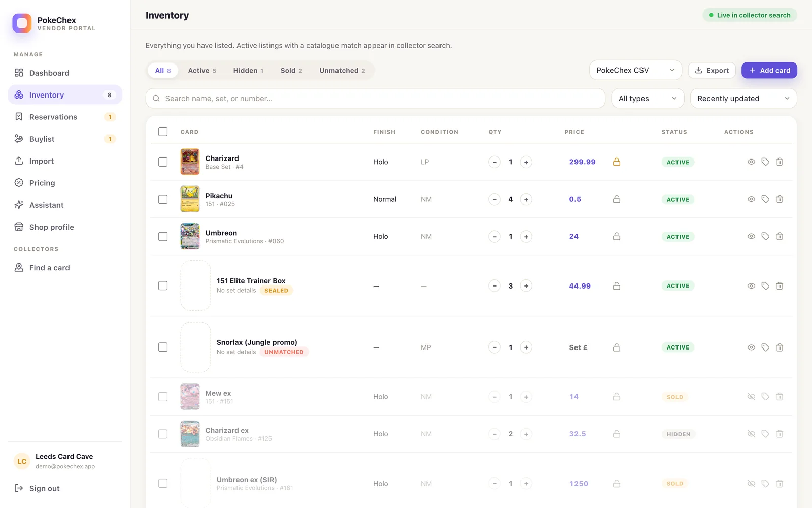Lock the Snorlax price
Viewport: 812px width, 508px height.
(x=617, y=347)
